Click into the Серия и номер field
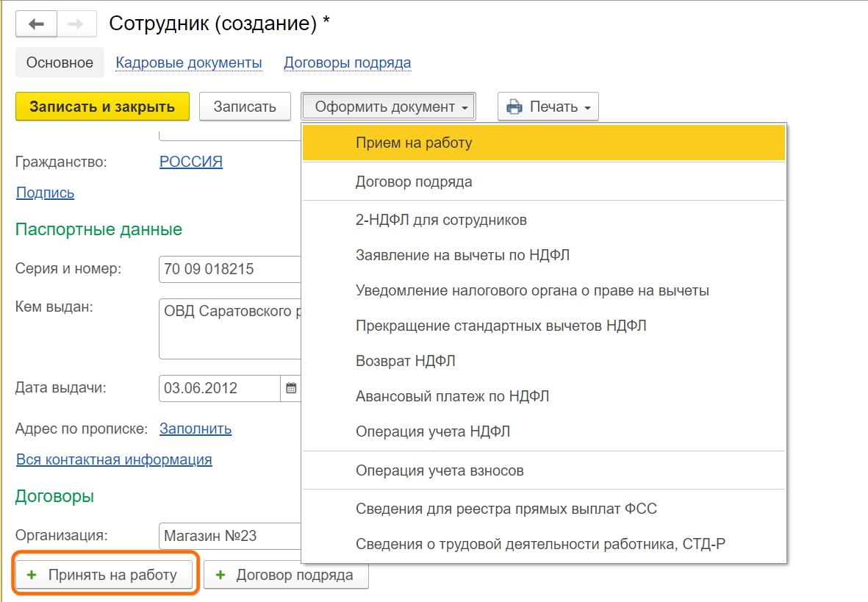 click(x=230, y=269)
